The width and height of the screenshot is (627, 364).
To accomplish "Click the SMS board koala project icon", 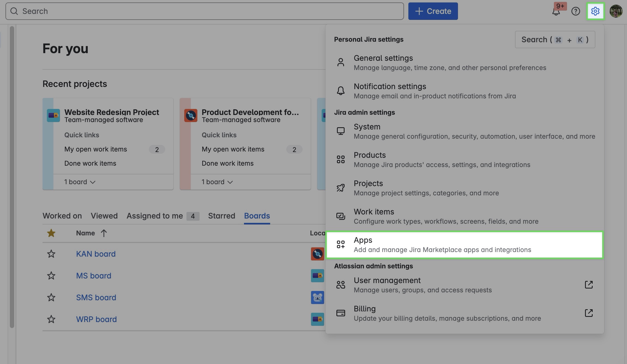I will pyautogui.click(x=317, y=298).
